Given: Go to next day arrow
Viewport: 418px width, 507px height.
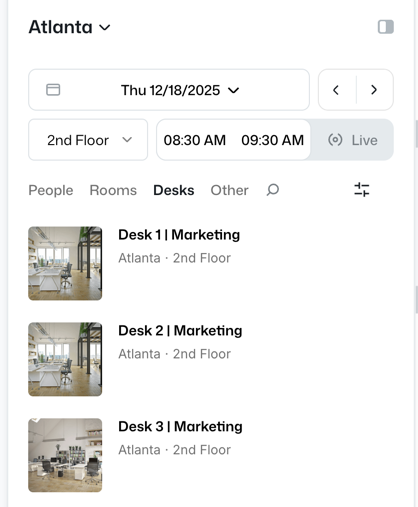Looking at the screenshot, I should (x=374, y=90).
